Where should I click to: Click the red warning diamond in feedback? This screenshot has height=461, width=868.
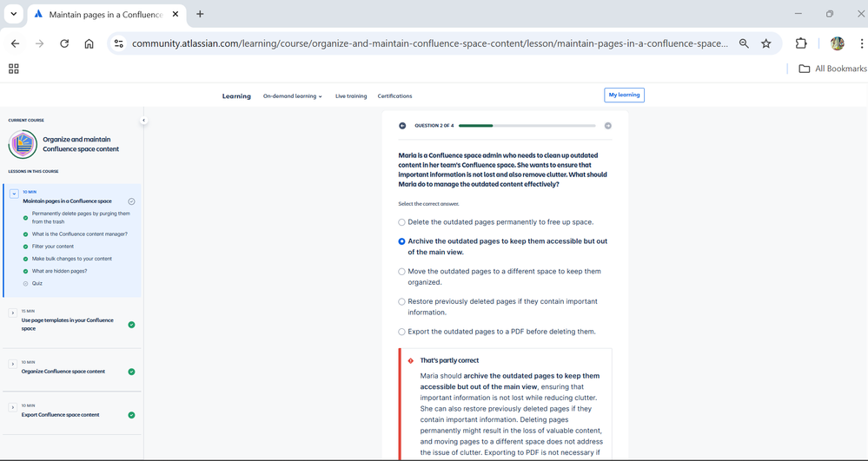[411, 361]
